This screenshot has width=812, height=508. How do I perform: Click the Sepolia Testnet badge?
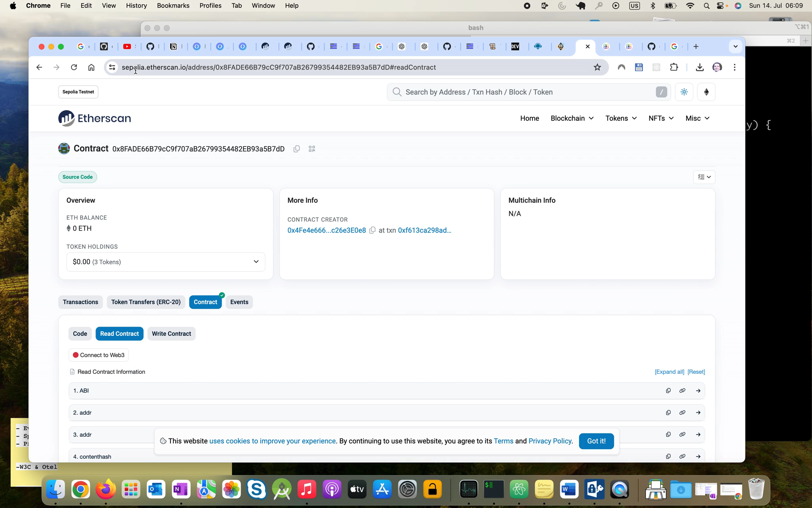tap(78, 92)
